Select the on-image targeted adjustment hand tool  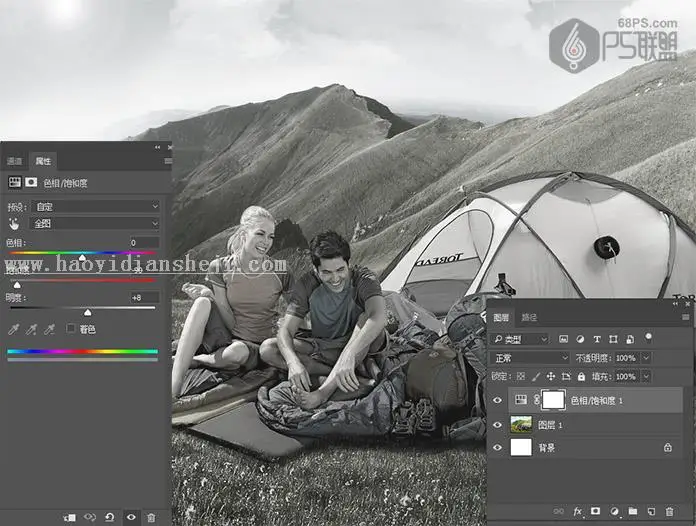point(14,224)
